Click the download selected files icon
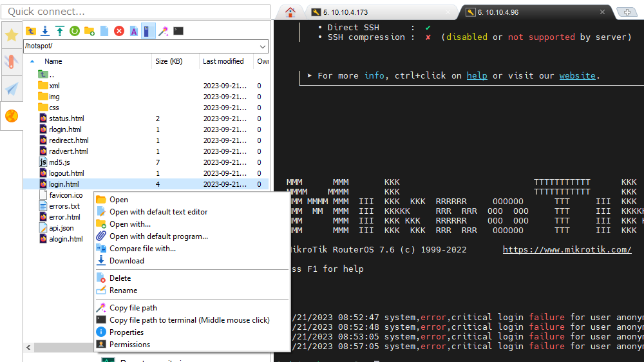The height and width of the screenshot is (362, 644). tap(45, 31)
